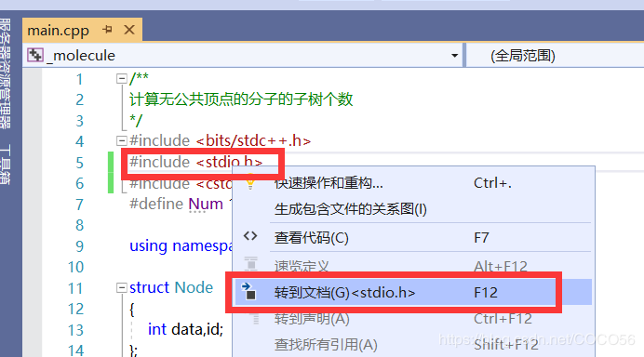Choose 快速操作和重构 from context menu
Viewport: 644px width, 357px height.
tap(414, 183)
